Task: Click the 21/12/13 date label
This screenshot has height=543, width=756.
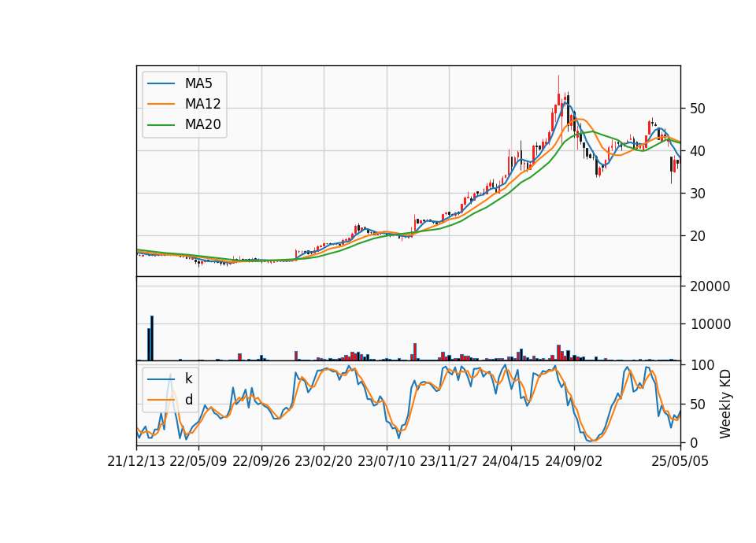Action: click(x=136, y=461)
